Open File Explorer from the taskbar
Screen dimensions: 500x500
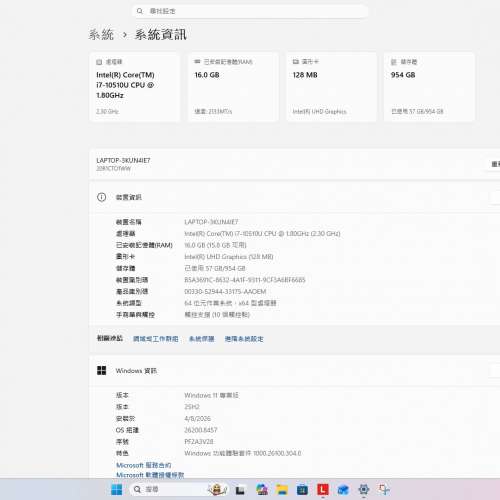coord(282,489)
